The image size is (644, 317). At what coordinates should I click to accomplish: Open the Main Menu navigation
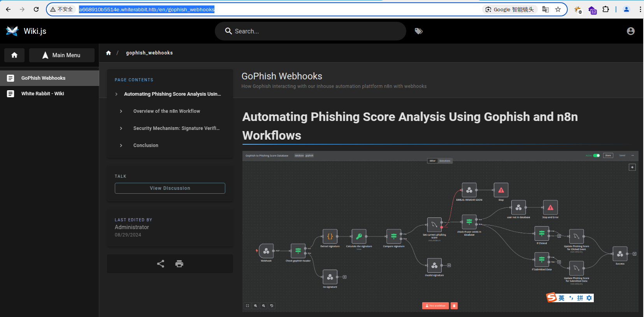(x=62, y=55)
